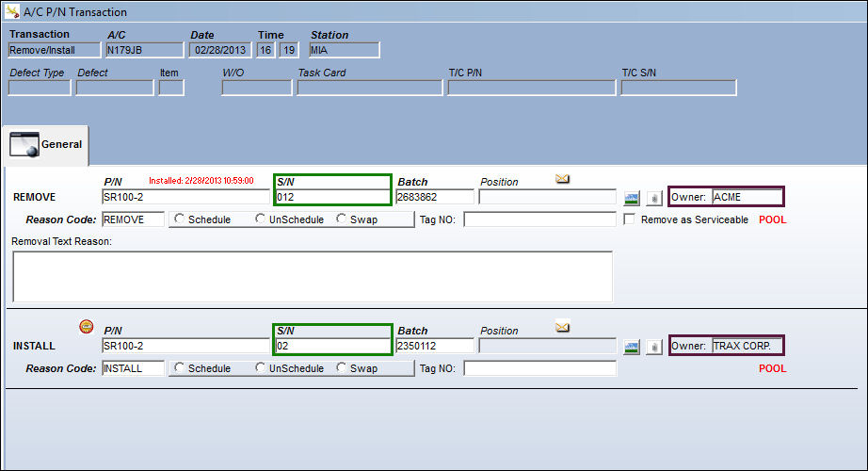The width and height of the screenshot is (868, 471).
Task: Select Schedule radio in REMOVE section
Action: tap(179, 219)
